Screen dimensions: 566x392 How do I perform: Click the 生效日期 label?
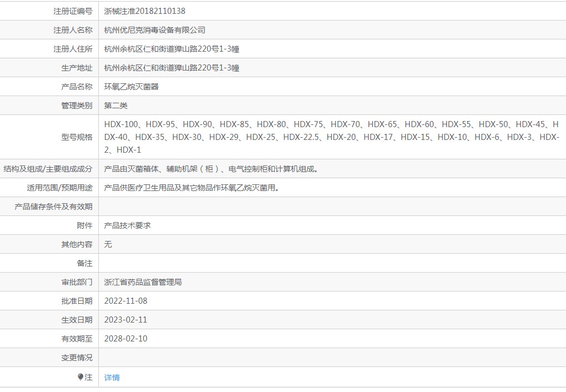(77, 320)
